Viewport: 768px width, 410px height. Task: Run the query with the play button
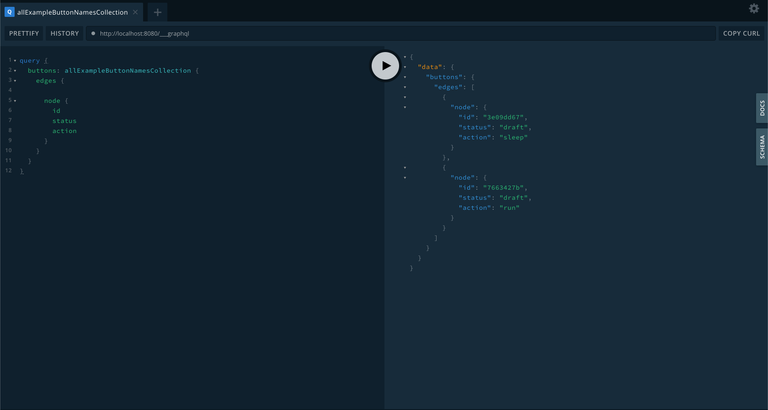[x=385, y=66]
